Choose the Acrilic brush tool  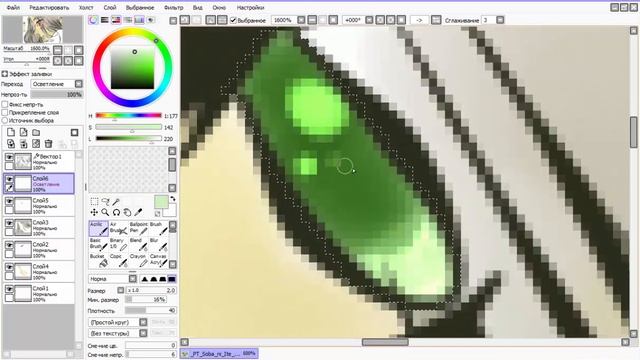[98, 229]
